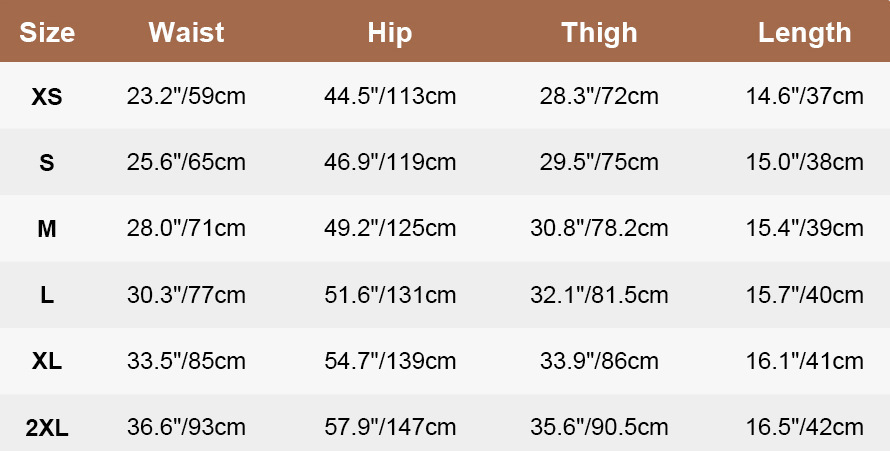Click the M size label
The image size is (890, 451).
point(47,229)
